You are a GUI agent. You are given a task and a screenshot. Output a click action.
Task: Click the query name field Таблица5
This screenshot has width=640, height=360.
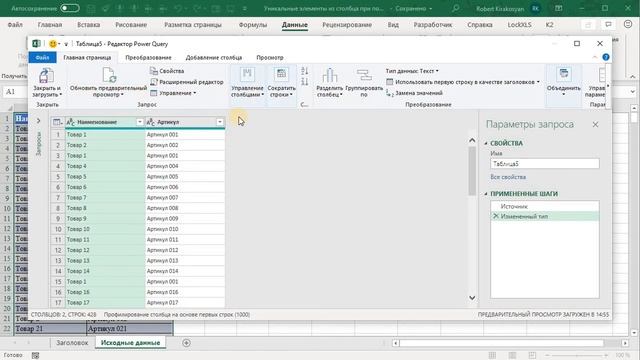545,164
